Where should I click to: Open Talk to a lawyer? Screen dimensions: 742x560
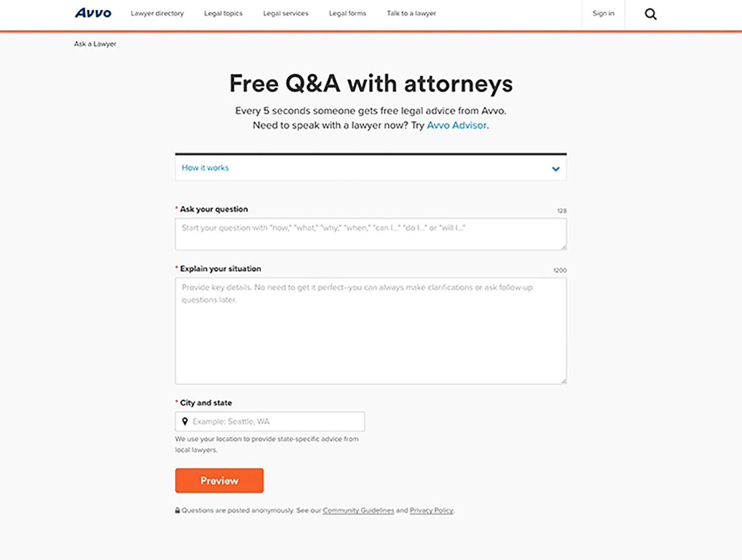click(411, 13)
